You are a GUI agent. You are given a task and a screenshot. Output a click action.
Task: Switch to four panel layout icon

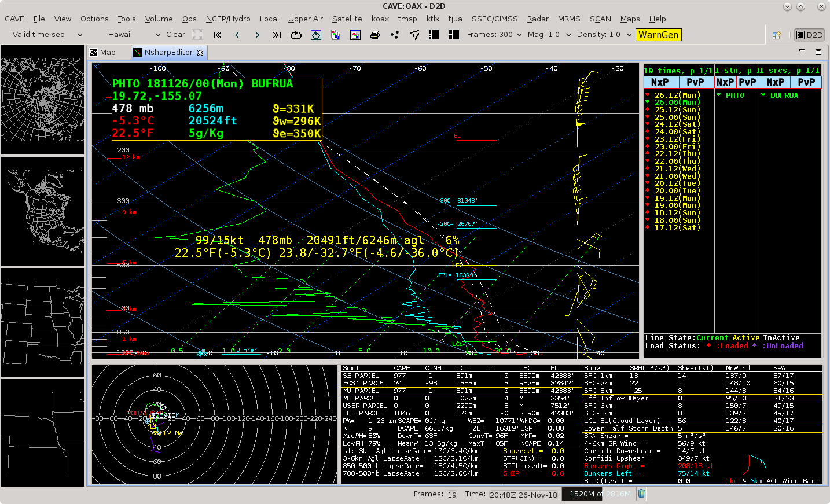(x=454, y=35)
